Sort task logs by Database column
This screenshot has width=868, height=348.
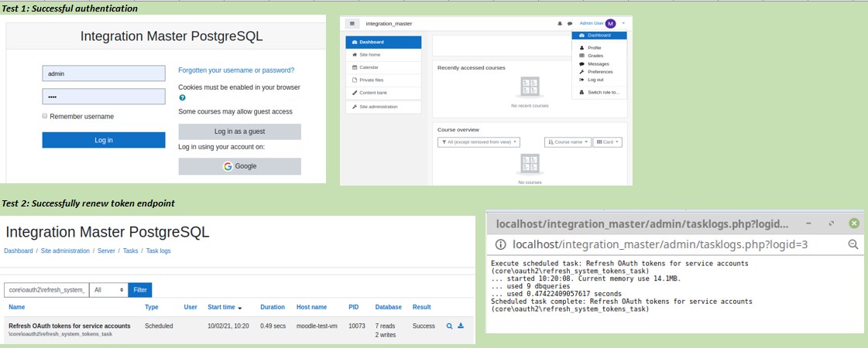(x=388, y=307)
